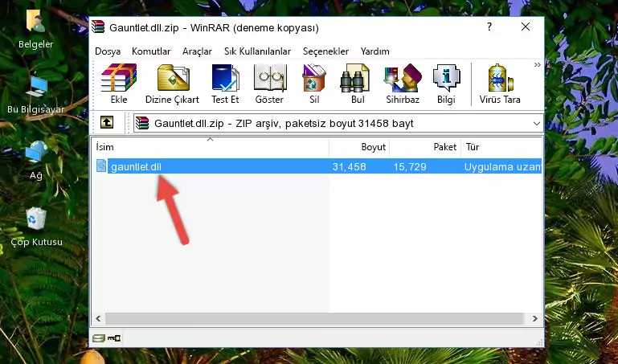The image size is (618, 364).
Task: Click the Uygulama uzantısı type cell
Action: [x=502, y=166]
